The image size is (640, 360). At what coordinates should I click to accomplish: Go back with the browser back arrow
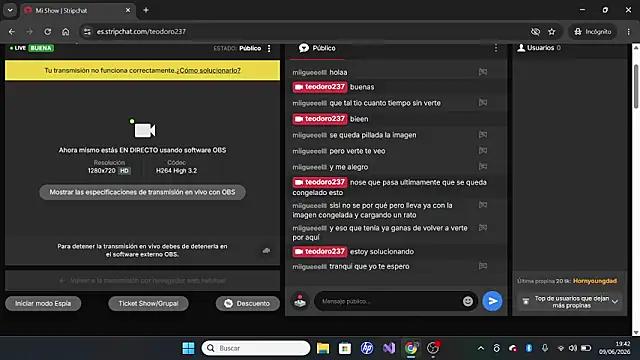pyautogui.click(x=12, y=31)
